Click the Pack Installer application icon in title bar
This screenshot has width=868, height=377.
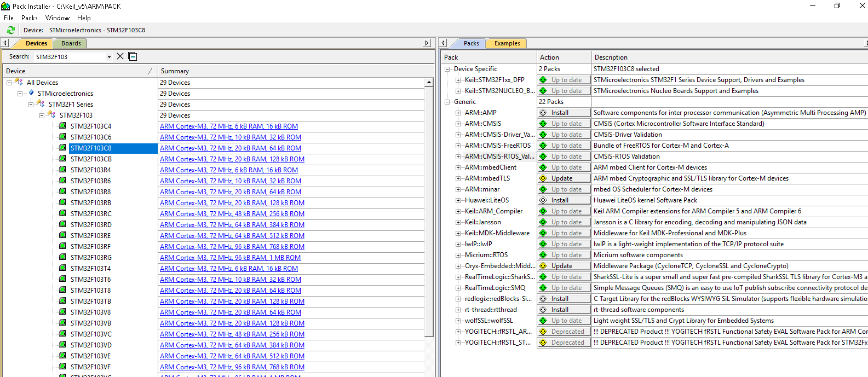(5, 6)
